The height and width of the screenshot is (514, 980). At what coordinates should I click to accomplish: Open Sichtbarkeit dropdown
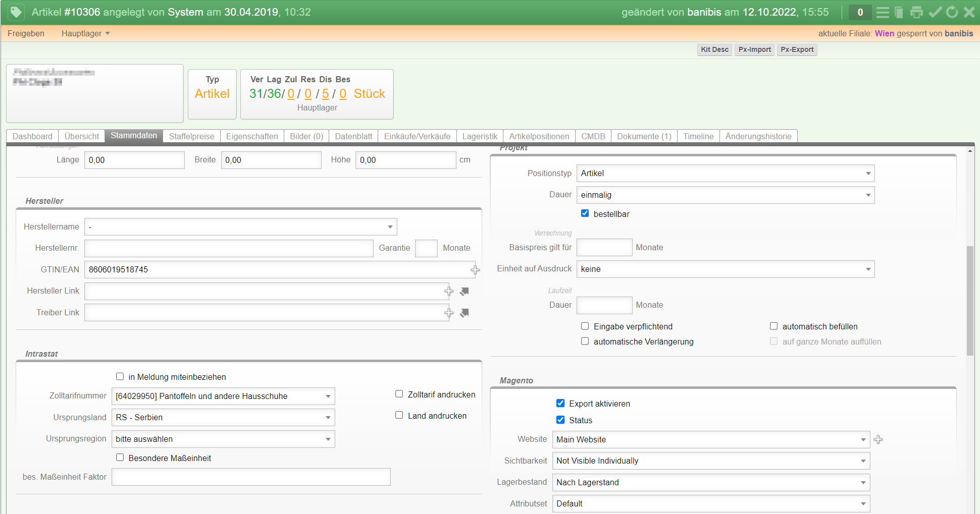(x=711, y=461)
